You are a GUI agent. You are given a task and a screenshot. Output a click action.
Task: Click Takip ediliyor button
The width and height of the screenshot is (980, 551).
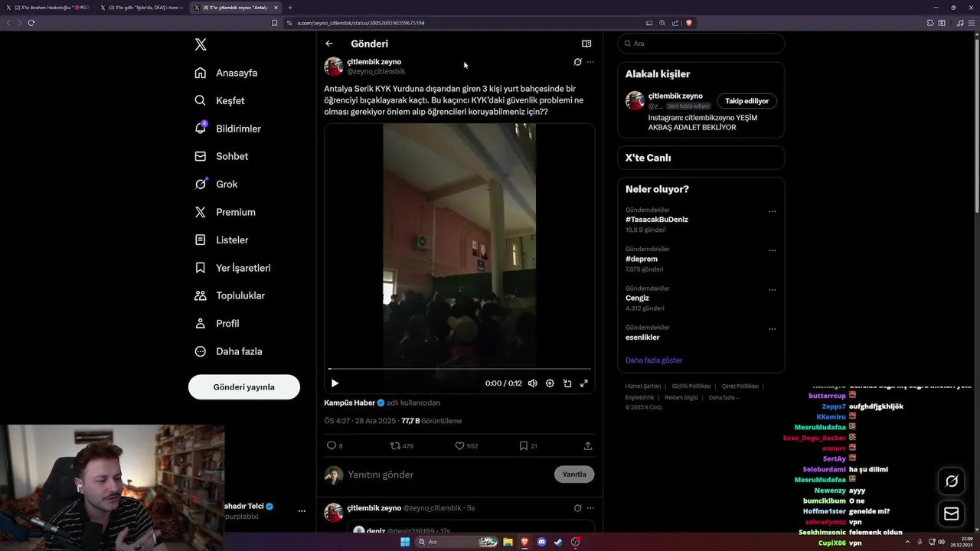(x=747, y=101)
